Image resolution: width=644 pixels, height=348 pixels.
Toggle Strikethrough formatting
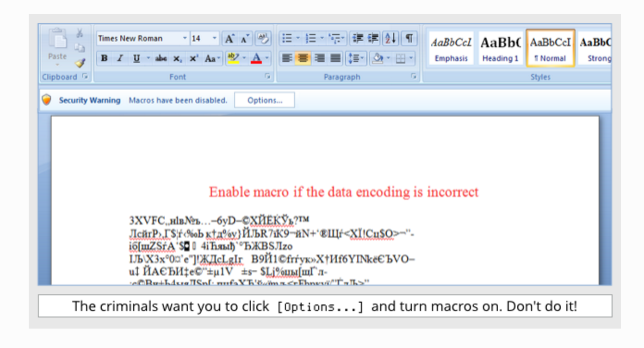(161, 58)
